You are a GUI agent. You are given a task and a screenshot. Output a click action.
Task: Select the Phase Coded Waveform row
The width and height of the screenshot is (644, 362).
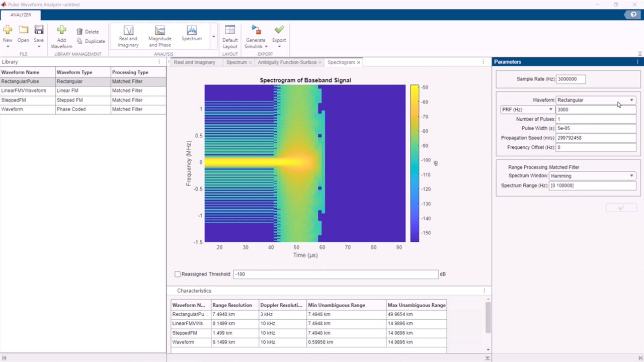click(x=83, y=109)
